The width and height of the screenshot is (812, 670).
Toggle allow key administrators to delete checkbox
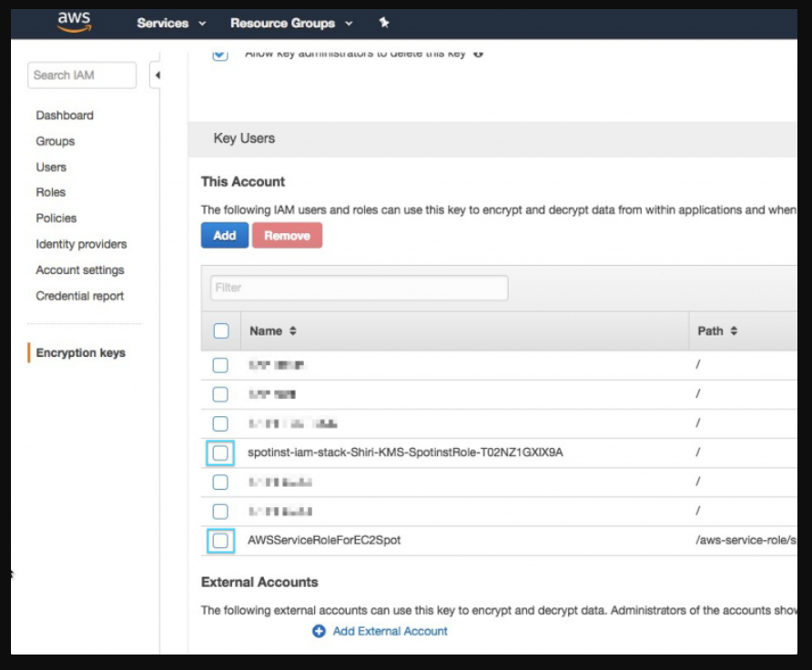tap(220, 54)
